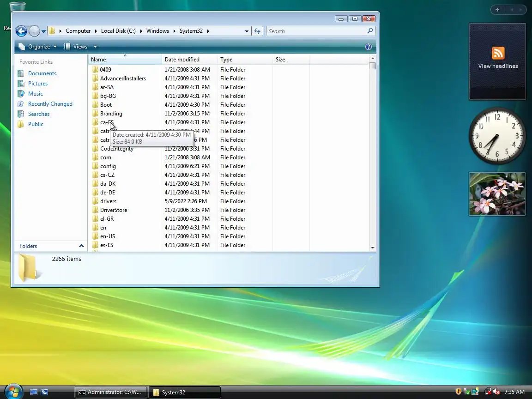Select the ar-SA folder icon
Image resolution: width=532 pixels, height=399 pixels.
click(95, 87)
